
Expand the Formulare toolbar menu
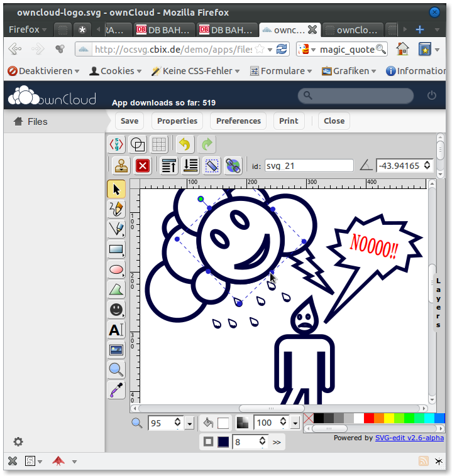tap(281, 71)
